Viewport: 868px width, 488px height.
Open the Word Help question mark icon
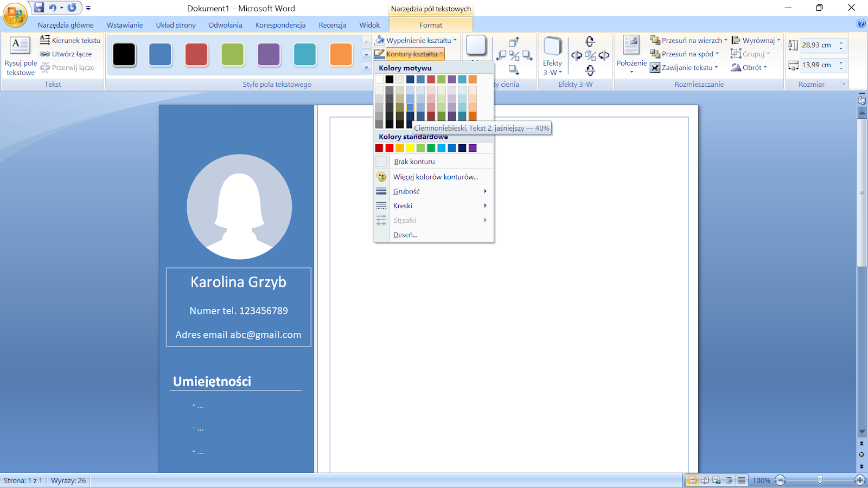coord(861,23)
